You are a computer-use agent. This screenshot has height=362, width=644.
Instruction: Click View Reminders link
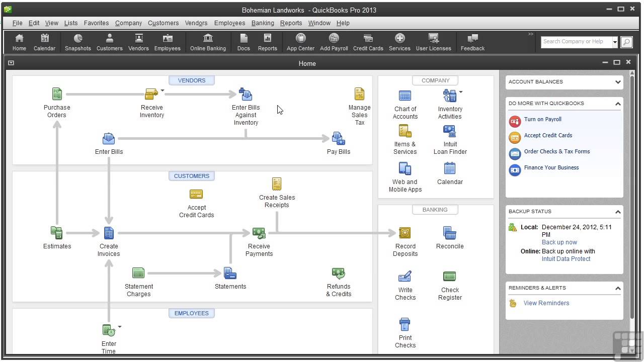point(546,303)
